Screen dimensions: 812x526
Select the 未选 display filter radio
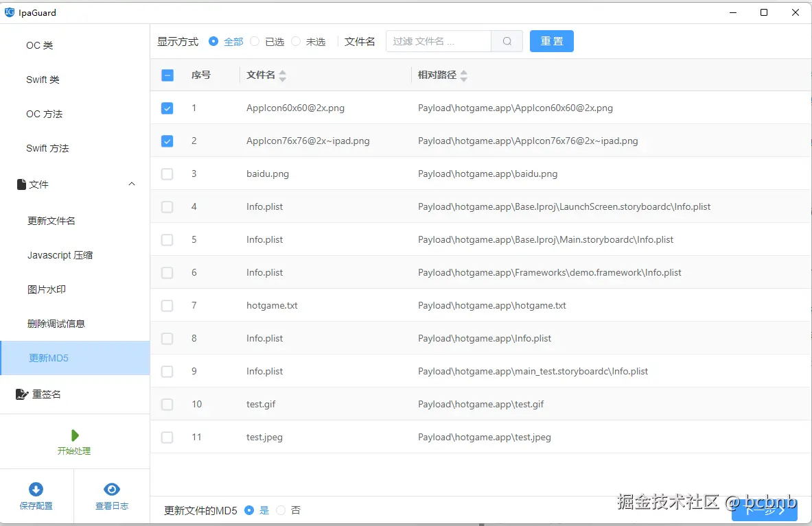pyautogui.click(x=295, y=41)
